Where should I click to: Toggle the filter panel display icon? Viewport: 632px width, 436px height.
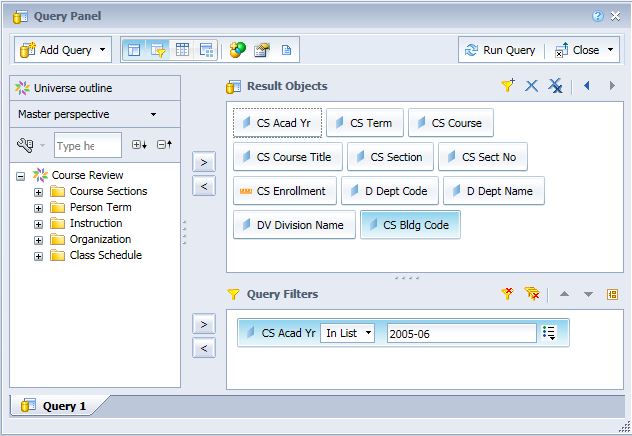(158, 50)
